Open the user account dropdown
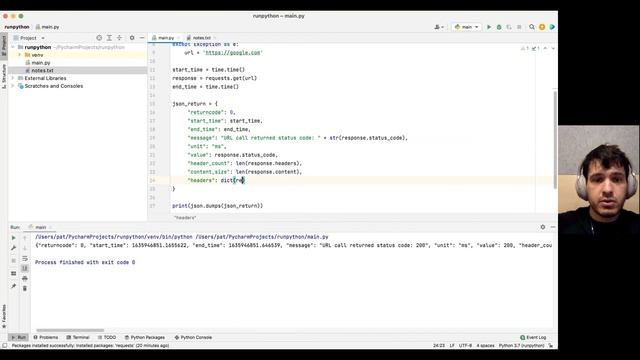Image resolution: width=640 pixels, height=360 pixels. coord(439,27)
